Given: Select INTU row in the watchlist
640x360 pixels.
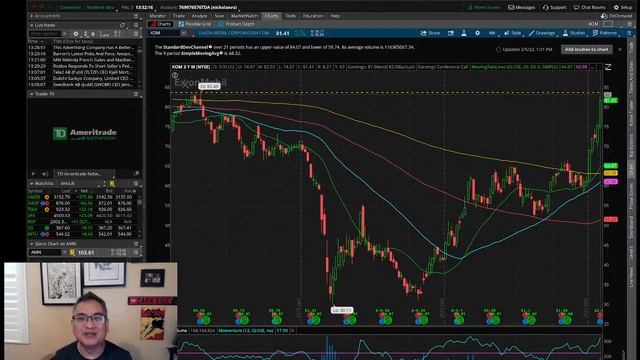Looking at the screenshot, I should [83, 234].
